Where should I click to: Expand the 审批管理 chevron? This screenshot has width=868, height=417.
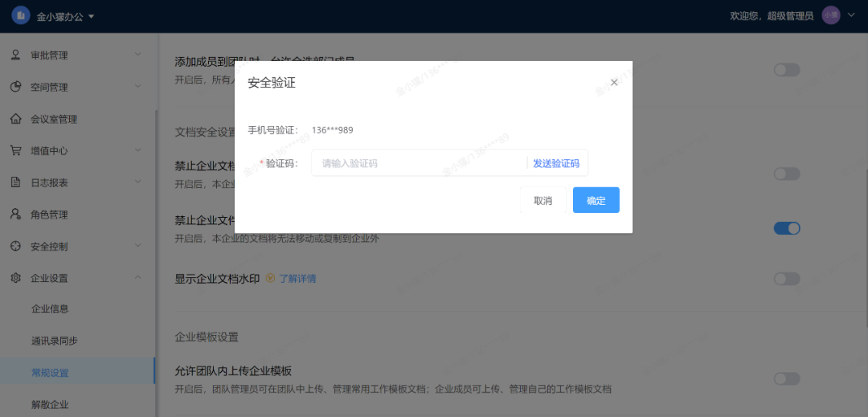point(138,54)
